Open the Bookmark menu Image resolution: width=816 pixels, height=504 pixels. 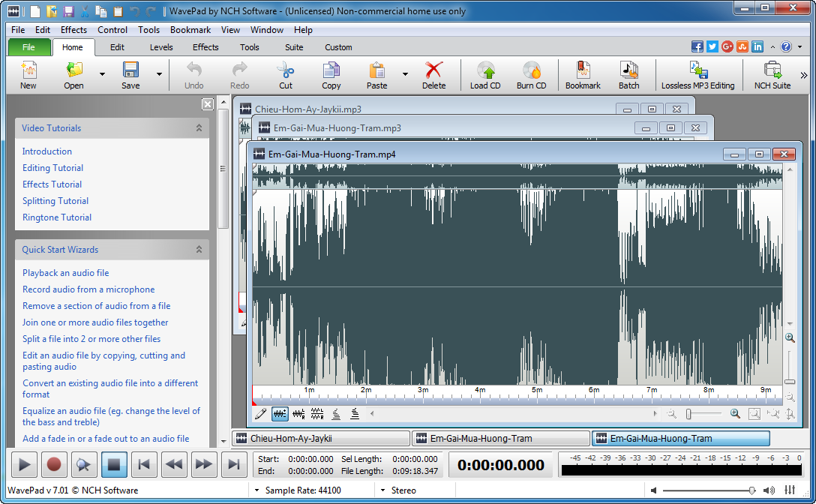(190, 30)
